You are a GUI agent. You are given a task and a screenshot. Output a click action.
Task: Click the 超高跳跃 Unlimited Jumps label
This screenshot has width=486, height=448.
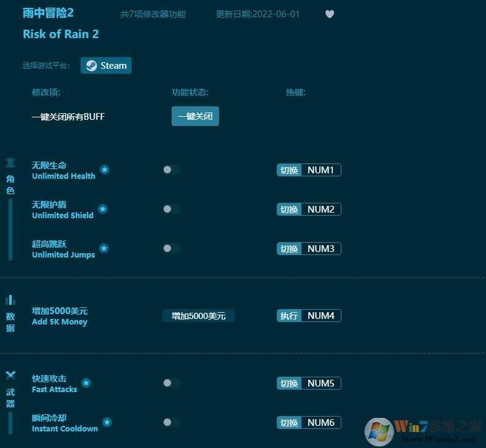pos(63,249)
